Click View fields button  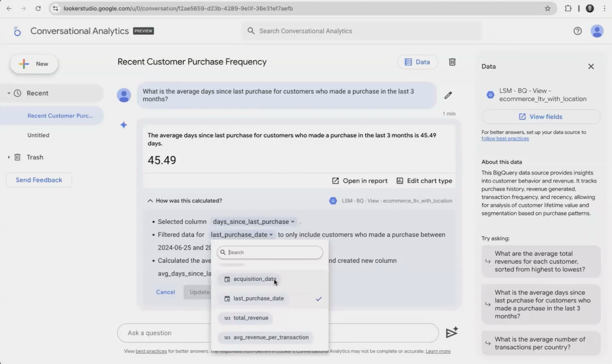click(x=541, y=116)
